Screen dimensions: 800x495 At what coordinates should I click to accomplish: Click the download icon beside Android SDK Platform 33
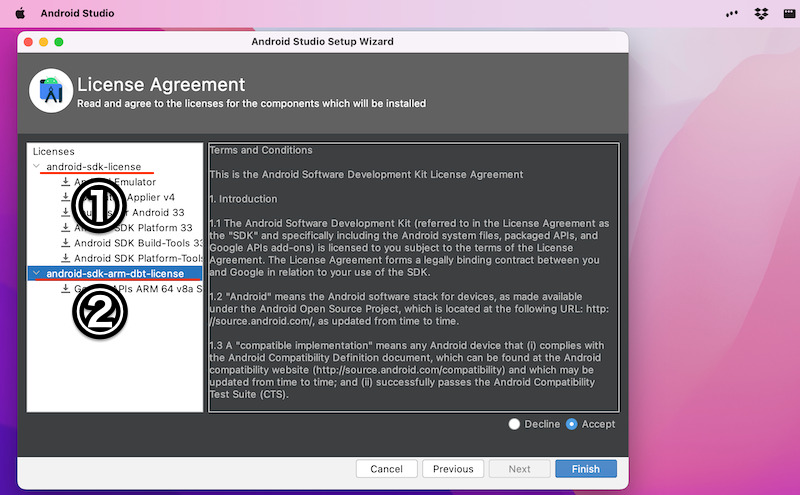pos(66,228)
